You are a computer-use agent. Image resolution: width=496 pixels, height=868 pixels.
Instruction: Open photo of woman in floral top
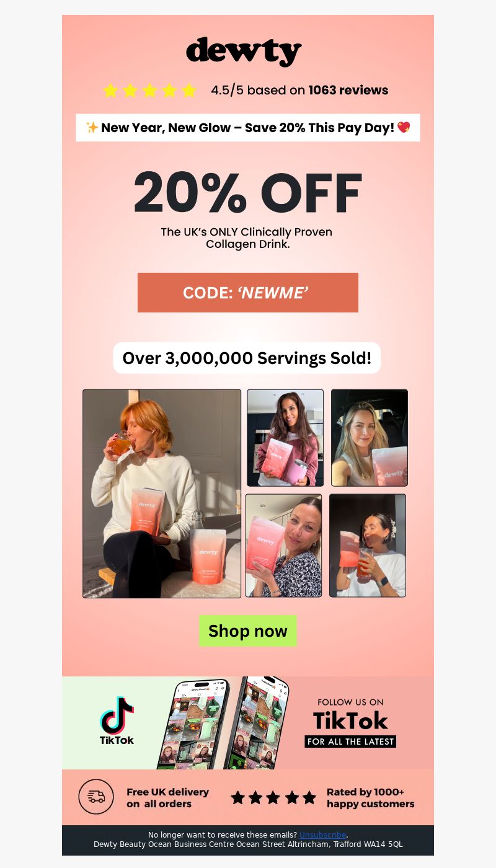pos(284,546)
